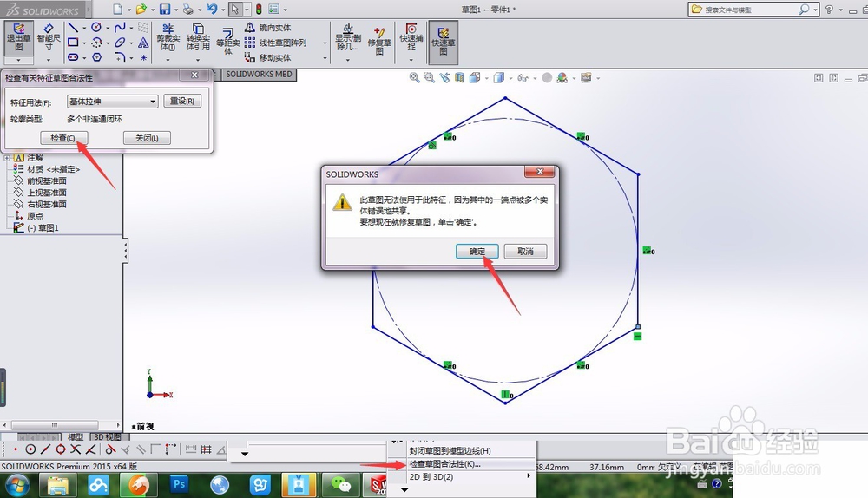This screenshot has height=498, width=868.
Task: Click Move Entities (移动实体) tool
Action: coord(268,57)
